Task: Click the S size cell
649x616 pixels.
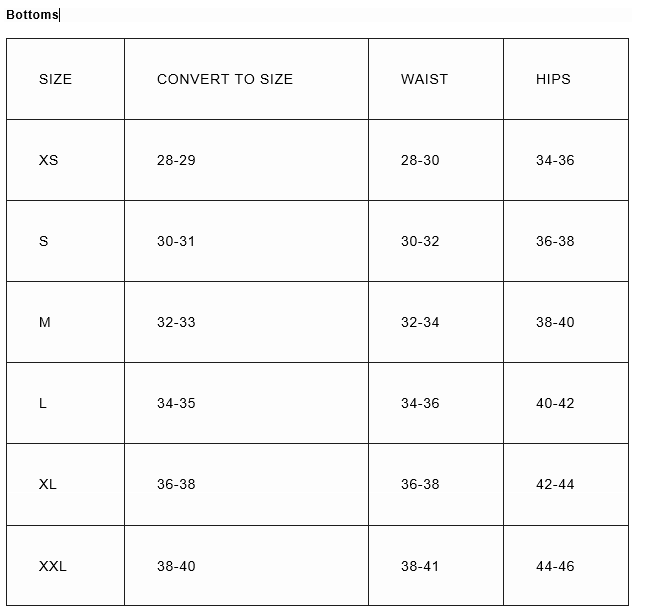Action: tap(65, 241)
